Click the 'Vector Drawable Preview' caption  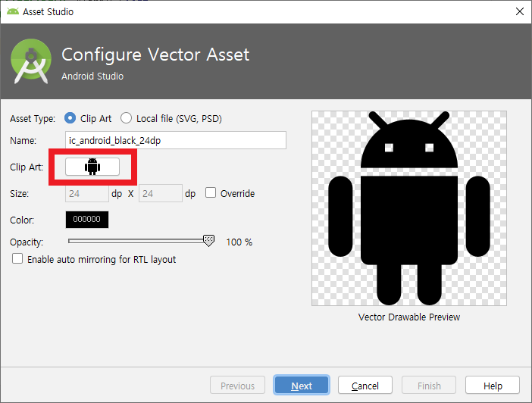point(409,317)
